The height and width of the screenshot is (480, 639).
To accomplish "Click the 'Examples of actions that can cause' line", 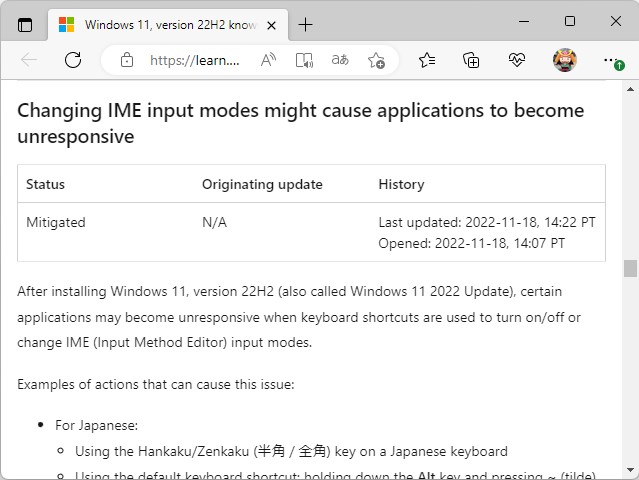I will [156, 384].
